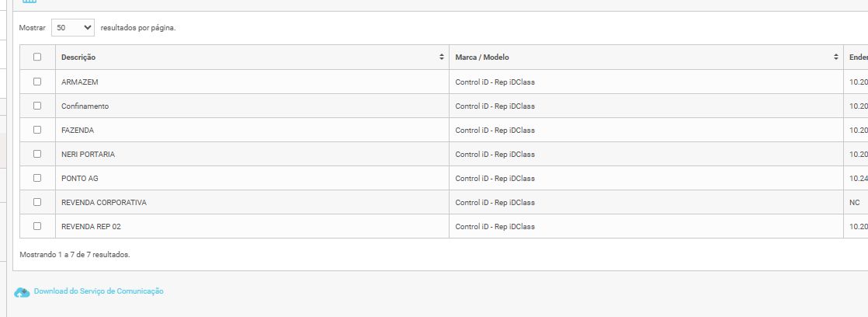
Task: Click the REVENDA CORPORATIVA description text
Action: coord(103,202)
